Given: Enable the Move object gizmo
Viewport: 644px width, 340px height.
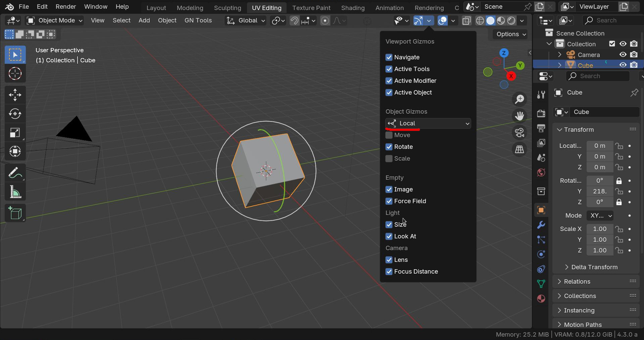Looking at the screenshot, I should pos(389,135).
